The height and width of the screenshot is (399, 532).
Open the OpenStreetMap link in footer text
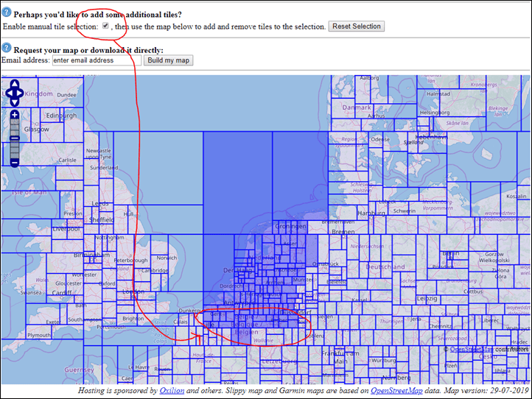(x=396, y=390)
